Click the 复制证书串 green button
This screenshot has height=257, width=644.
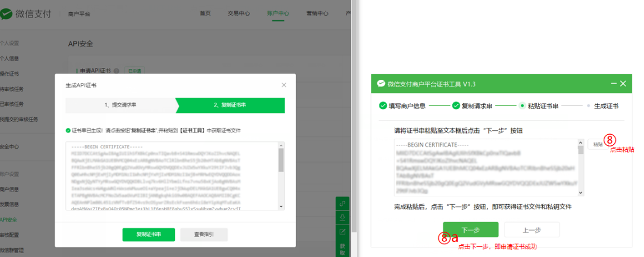(x=149, y=235)
